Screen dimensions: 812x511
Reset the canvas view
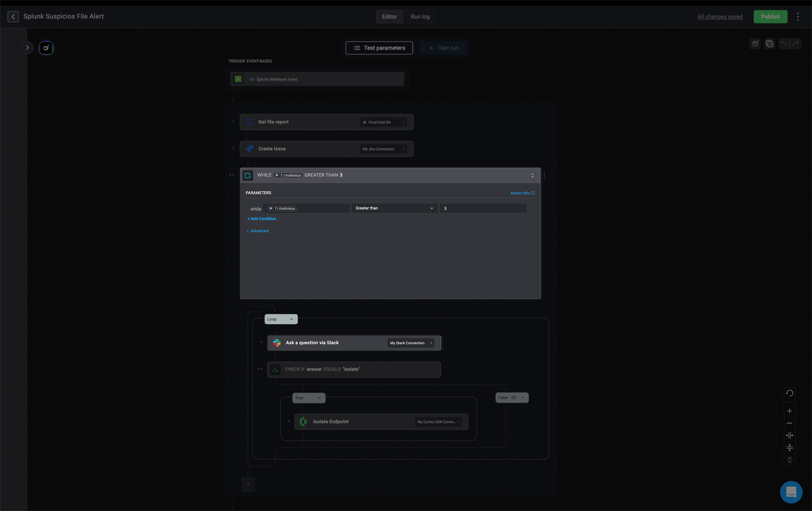pyautogui.click(x=789, y=393)
